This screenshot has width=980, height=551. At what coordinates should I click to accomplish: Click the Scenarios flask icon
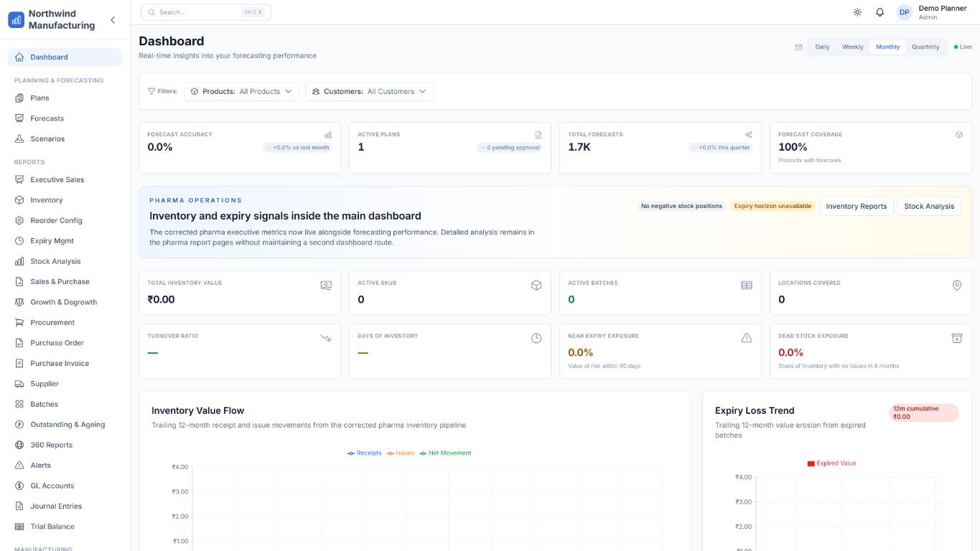[x=19, y=138]
